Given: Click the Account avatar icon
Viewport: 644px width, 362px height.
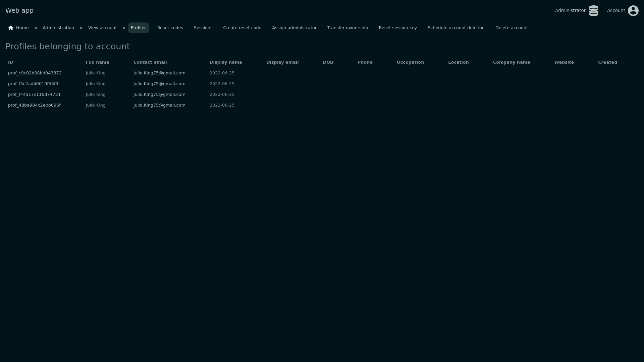Looking at the screenshot, I should click(x=633, y=11).
